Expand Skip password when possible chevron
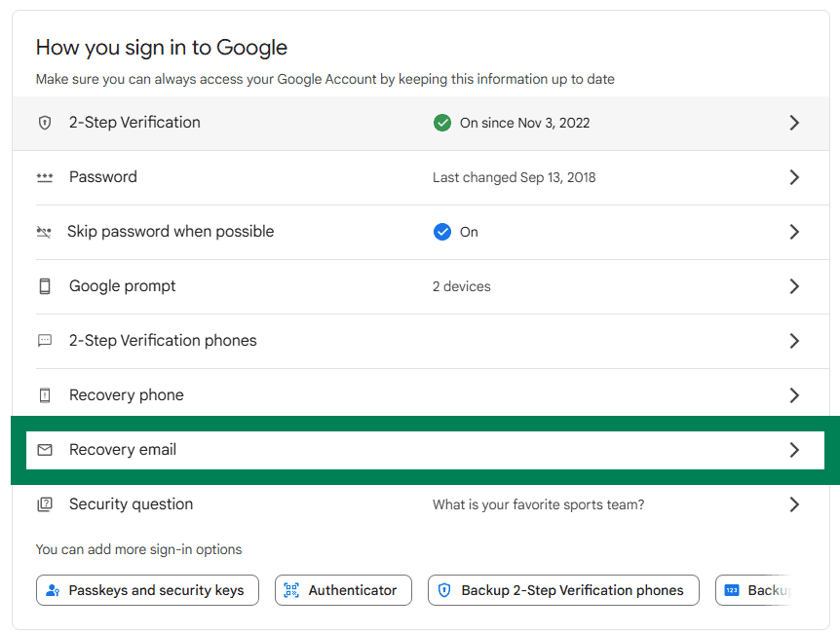 [x=794, y=232]
